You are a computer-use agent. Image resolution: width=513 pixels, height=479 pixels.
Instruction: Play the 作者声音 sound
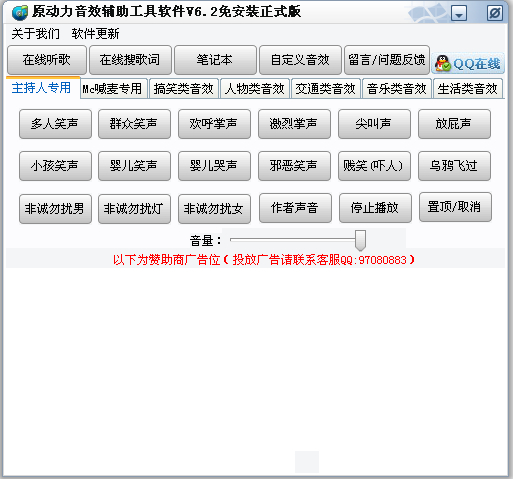[295, 208]
